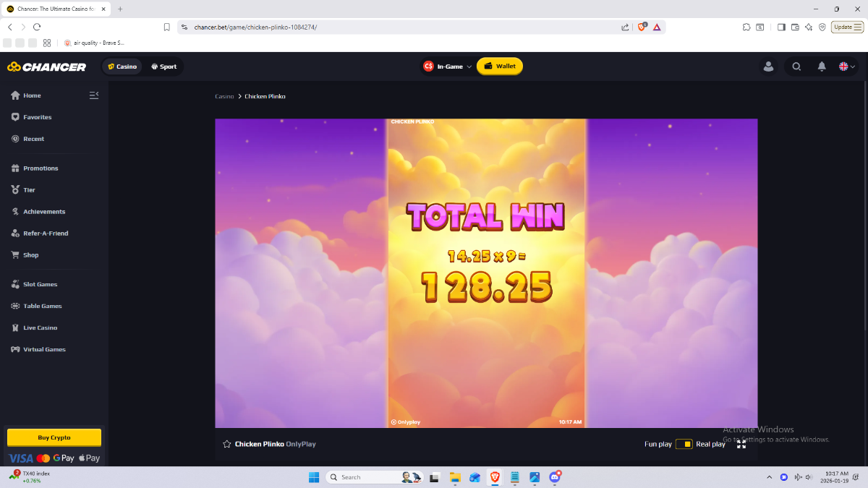Open the language flag dropdown
Viewport: 868px width, 488px height.
(x=847, y=67)
